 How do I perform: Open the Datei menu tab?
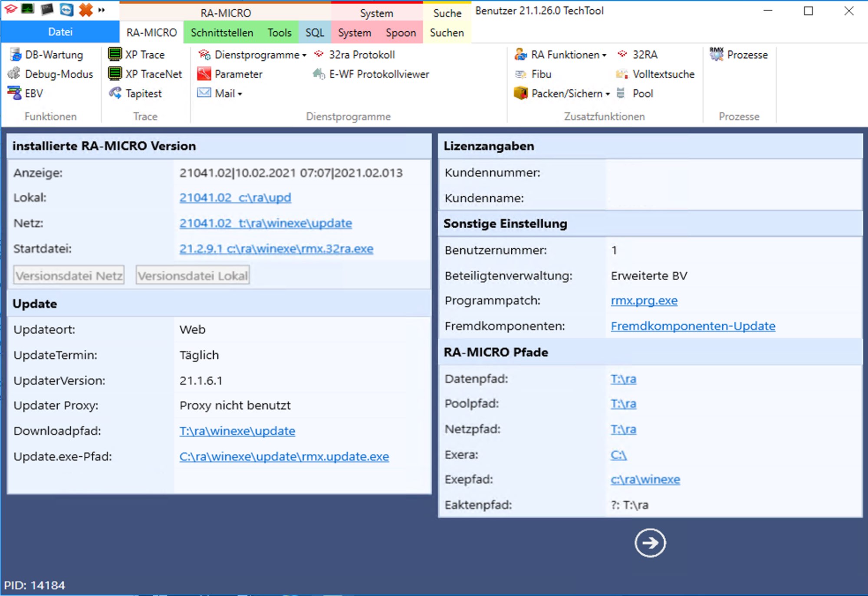(x=60, y=32)
